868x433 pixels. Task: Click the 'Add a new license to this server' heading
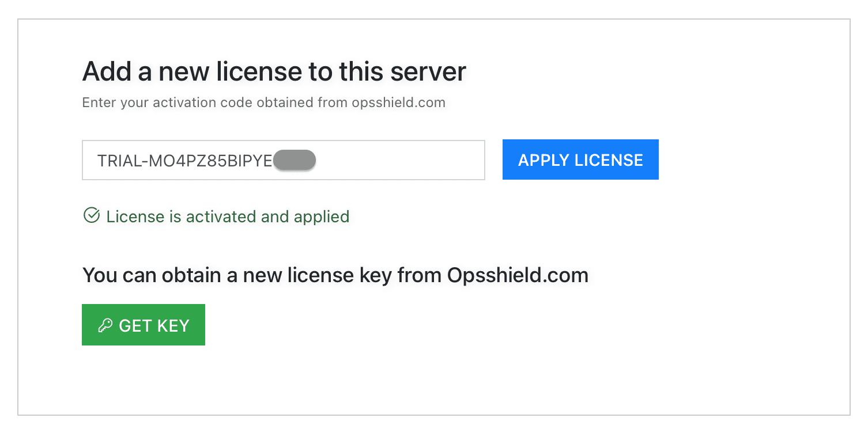274,72
